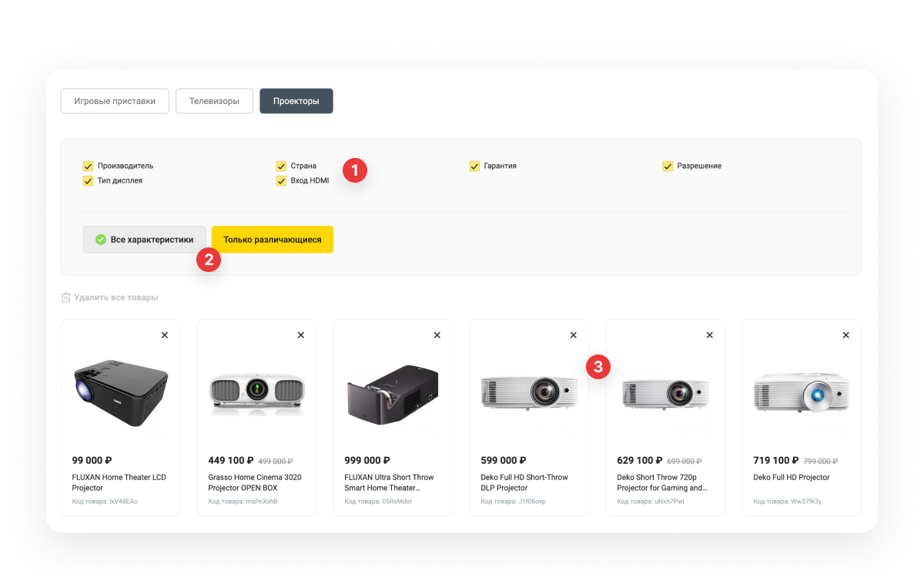Switch to the Телевизоры tab

tap(214, 101)
